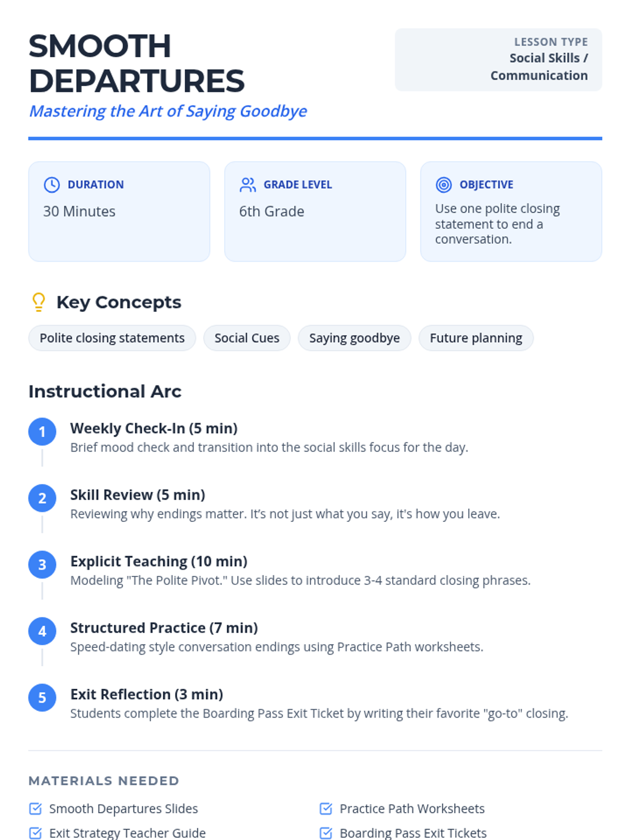The height and width of the screenshot is (840, 630).
Task: Click the Explicit Teaching (10 min) heading
Action: coord(159,561)
